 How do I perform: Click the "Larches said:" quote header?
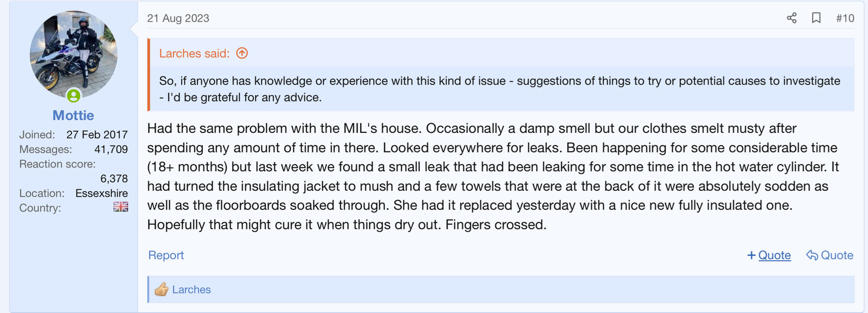194,54
